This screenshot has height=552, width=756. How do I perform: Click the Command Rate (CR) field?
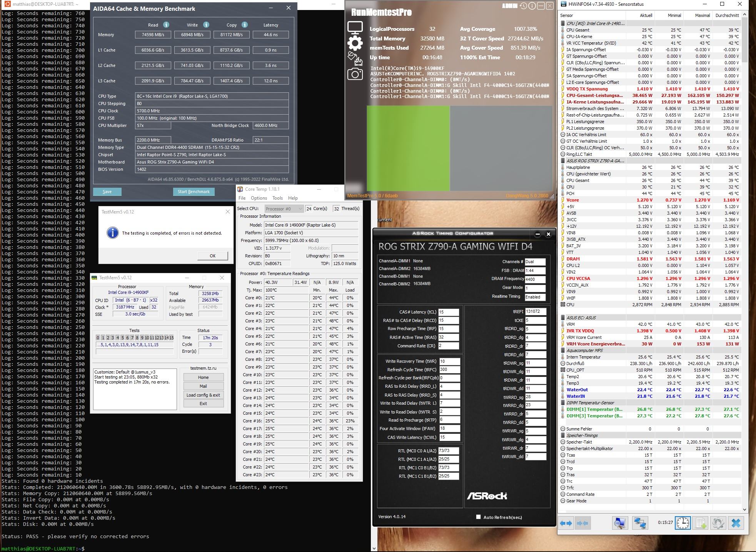pos(449,346)
